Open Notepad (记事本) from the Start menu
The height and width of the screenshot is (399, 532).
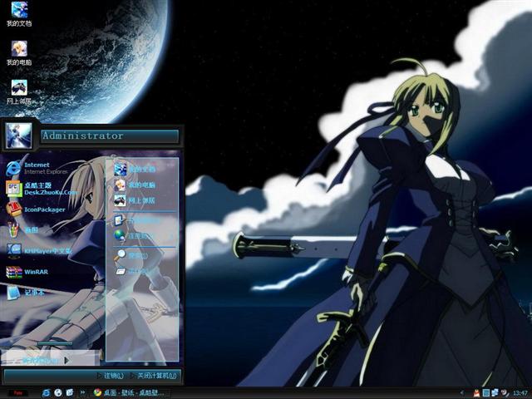[26, 293]
